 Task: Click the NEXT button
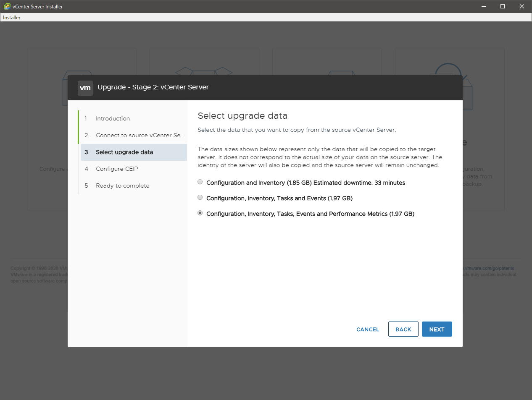[437, 329]
